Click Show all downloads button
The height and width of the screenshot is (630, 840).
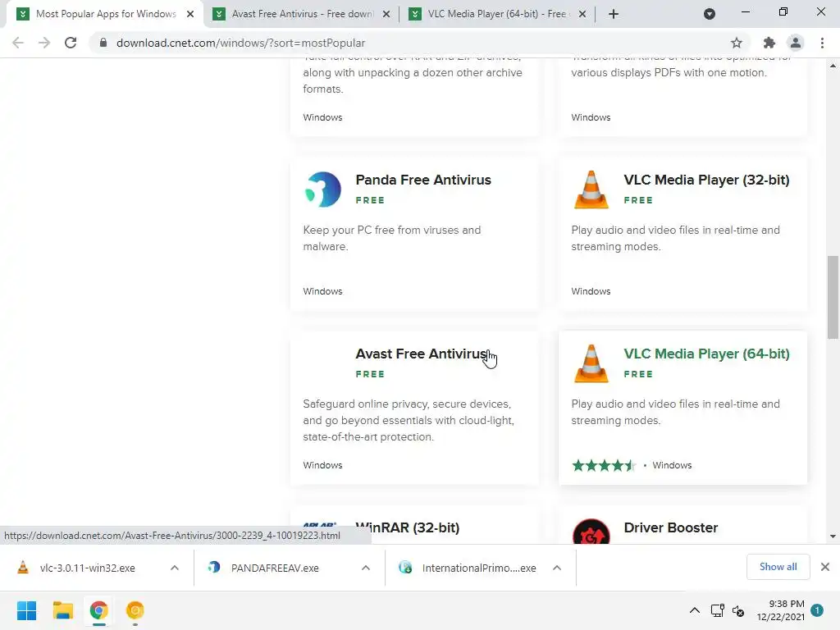778,567
